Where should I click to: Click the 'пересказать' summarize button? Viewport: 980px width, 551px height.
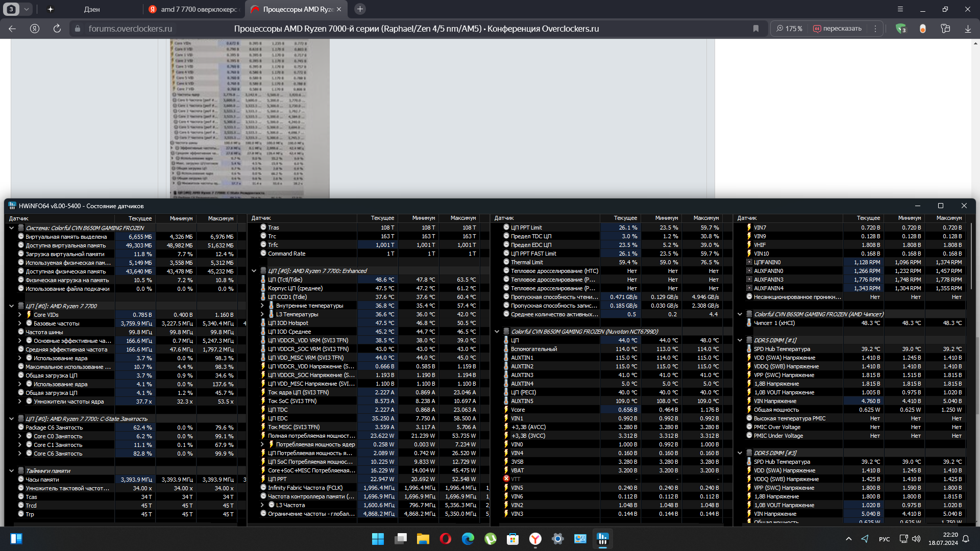pyautogui.click(x=837, y=29)
